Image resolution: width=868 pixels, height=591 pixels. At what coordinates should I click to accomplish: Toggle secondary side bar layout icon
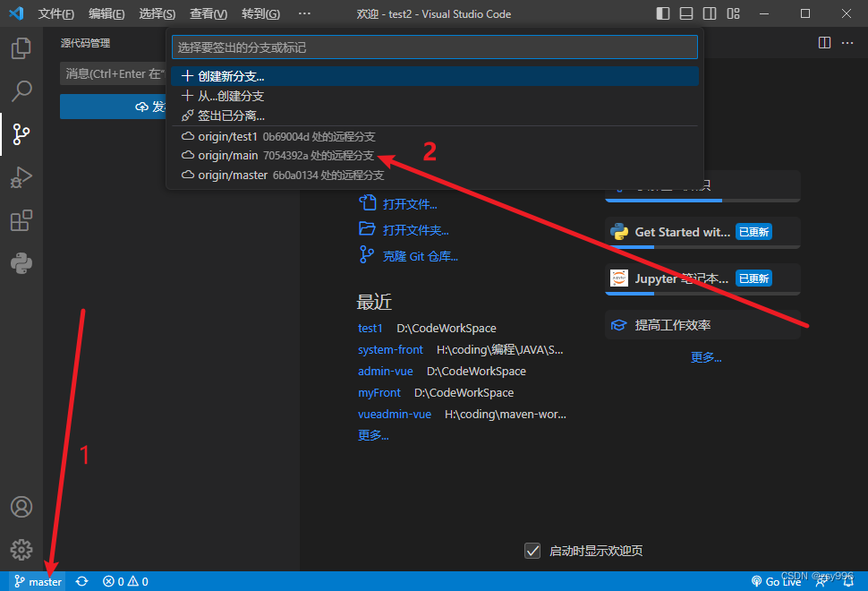pos(709,13)
